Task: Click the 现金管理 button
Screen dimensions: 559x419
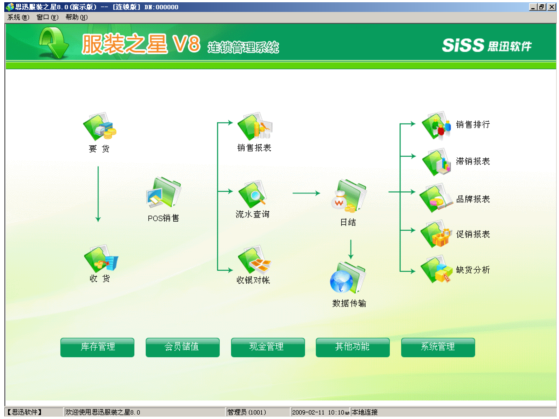Action: coord(268,347)
